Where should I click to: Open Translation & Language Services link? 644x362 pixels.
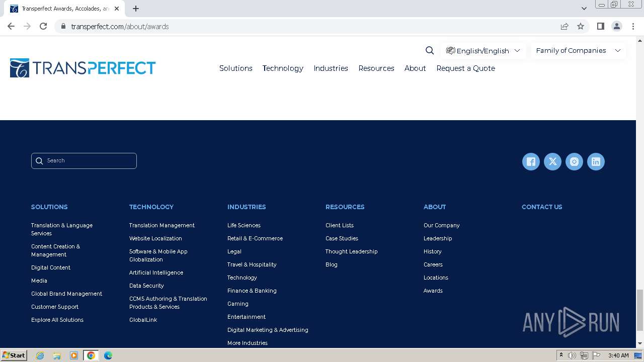(62, 229)
